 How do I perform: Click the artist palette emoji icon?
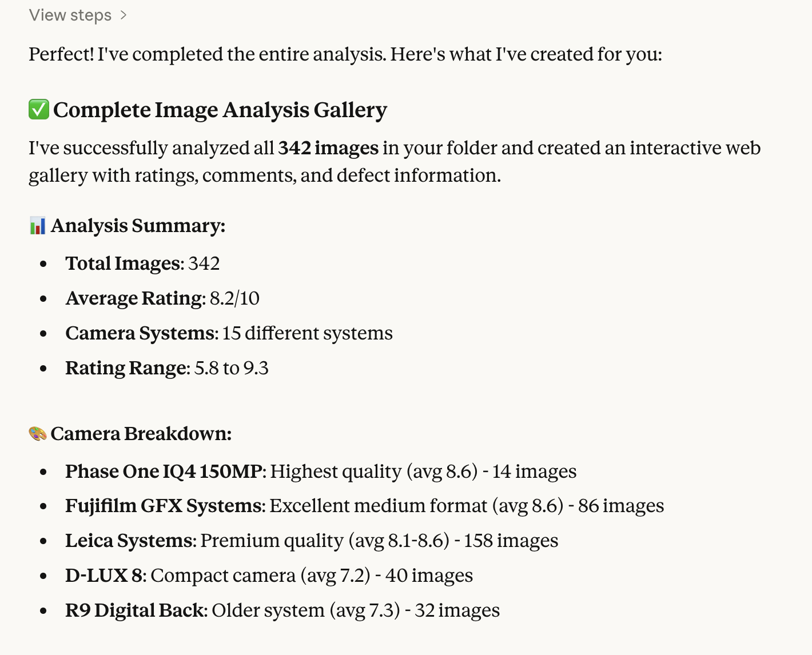(x=38, y=434)
